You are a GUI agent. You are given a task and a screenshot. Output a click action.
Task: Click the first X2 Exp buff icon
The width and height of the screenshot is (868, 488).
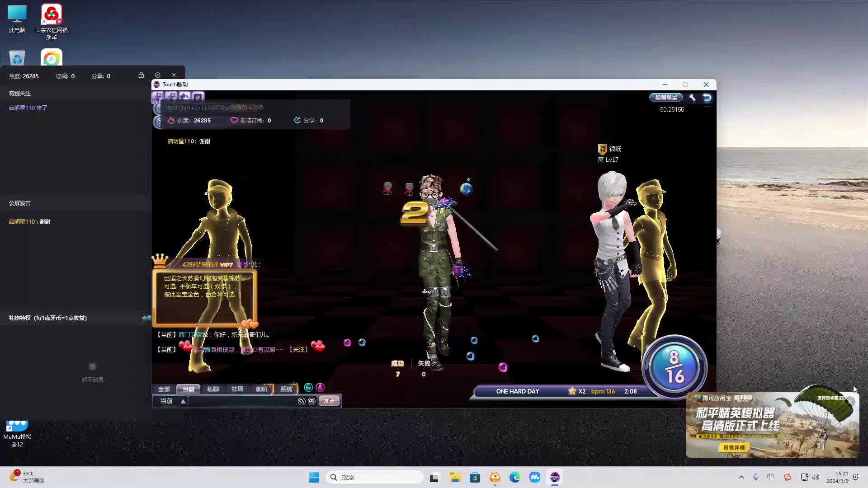point(158,96)
